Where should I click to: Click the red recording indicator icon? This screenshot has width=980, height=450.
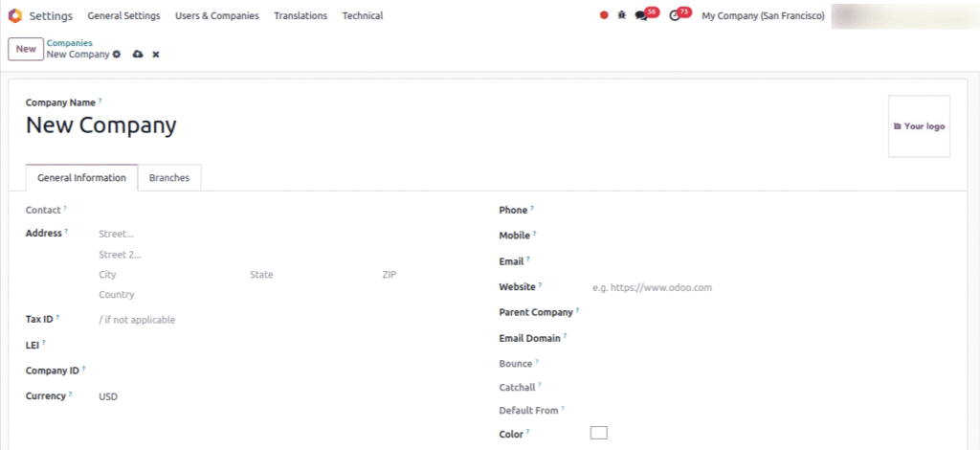point(604,15)
